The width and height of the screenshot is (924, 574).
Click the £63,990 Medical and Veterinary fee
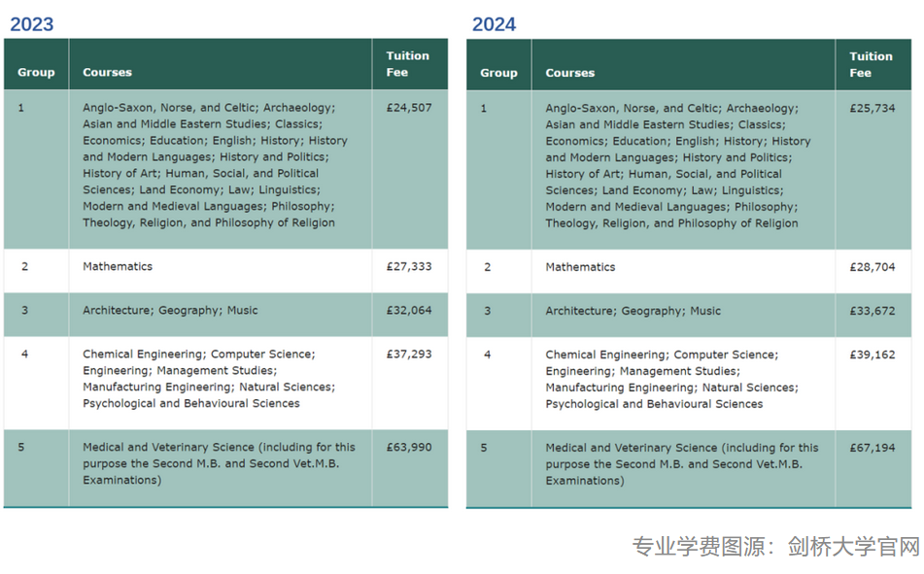pos(409,448)
